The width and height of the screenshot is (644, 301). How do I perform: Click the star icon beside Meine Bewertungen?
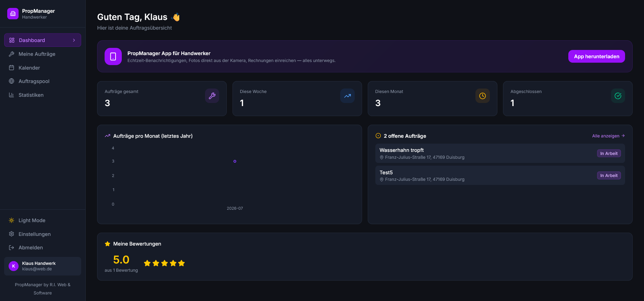[107, 244]
